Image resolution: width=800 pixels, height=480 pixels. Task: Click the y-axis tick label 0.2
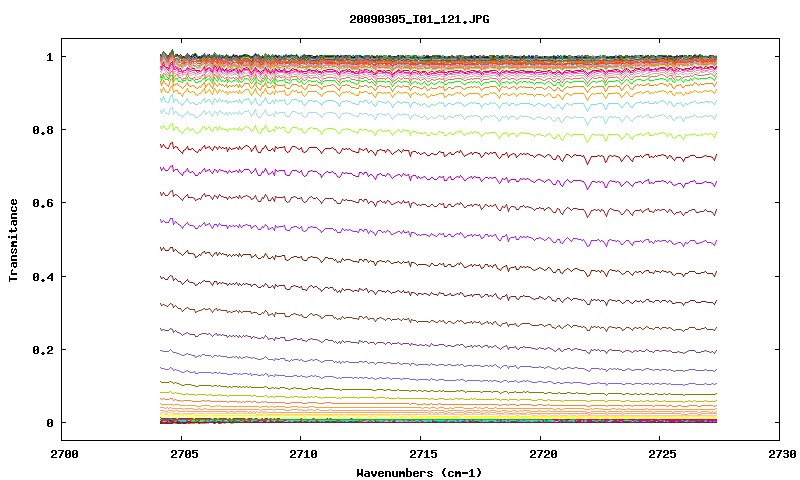pyautogui.click(x=43, y=350)
